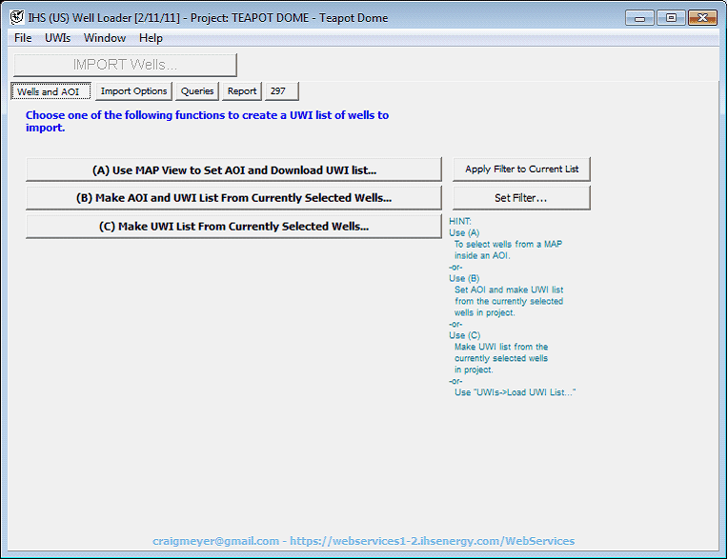Click the IHS Well Loader title bar icon

pyautogui.click(x=16, y=18)
